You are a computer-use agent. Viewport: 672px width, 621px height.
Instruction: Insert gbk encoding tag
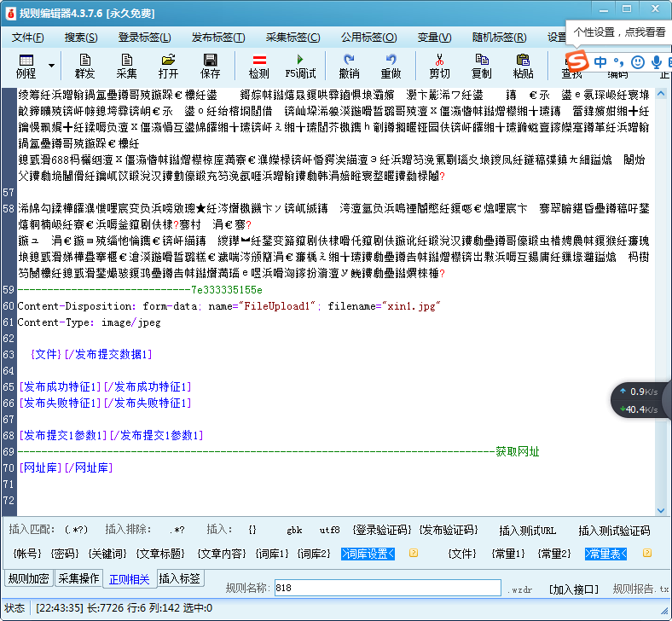294,530
